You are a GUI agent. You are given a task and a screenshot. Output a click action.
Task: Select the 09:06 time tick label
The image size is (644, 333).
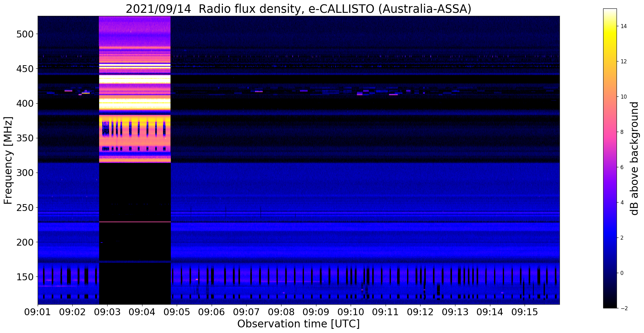point(212,312)
